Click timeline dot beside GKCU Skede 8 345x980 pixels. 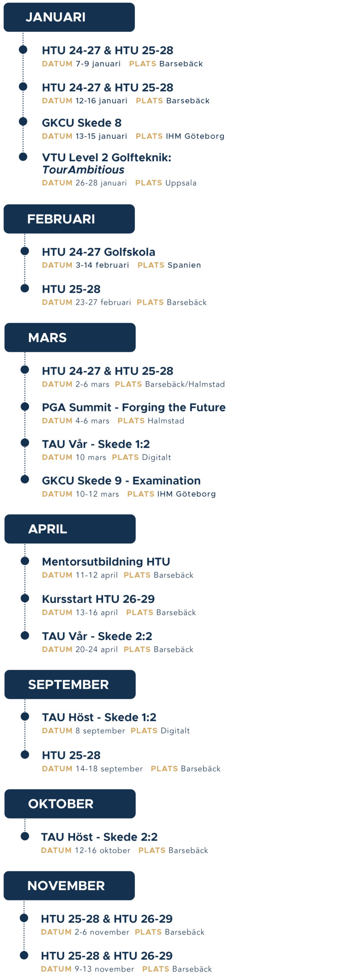pyautogui.click(x=23, y=122)
